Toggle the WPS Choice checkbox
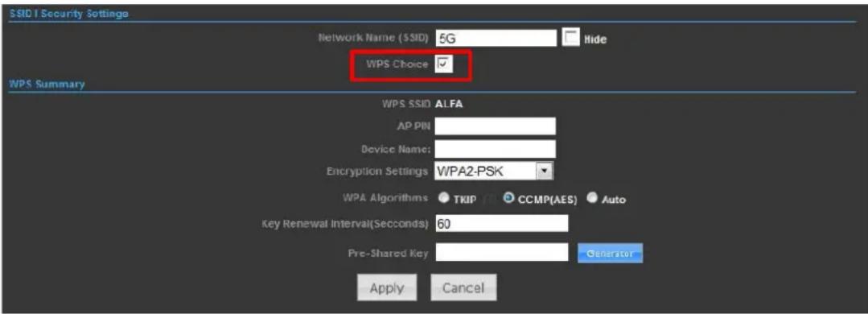The height and width of the screenshot is (314, 868). point(444,64)
